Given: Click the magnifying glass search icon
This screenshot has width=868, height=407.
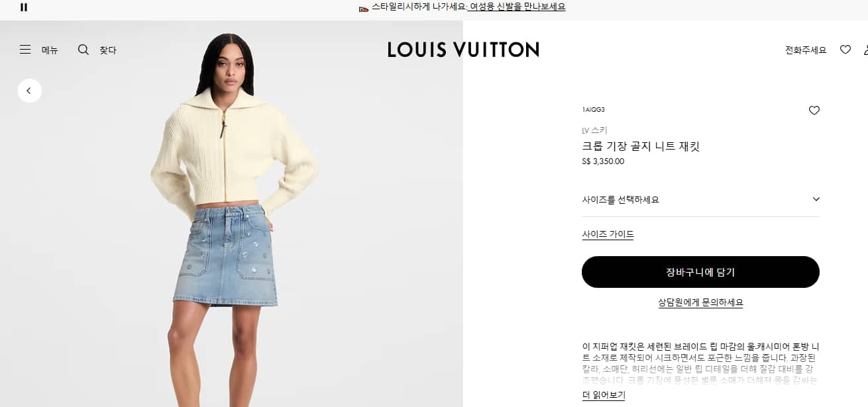Looking at the screenshot, I should click(83, 50).
